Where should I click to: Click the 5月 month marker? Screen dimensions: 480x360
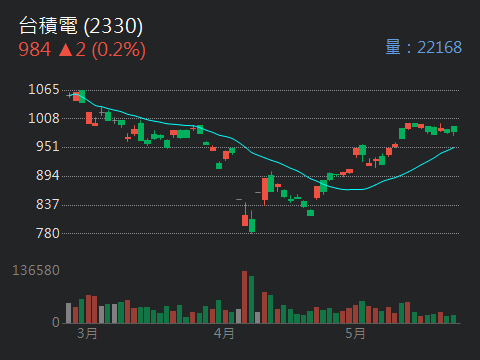(x=355, y=333)
